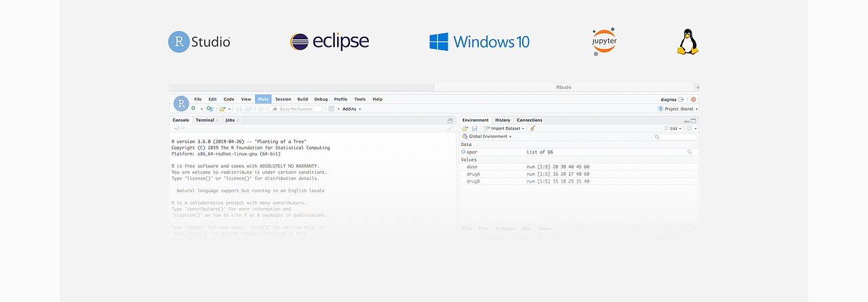Viewport: 868px width, 302px height.
Task: Click the print icon in main toolbar
Action: (261, 109)
